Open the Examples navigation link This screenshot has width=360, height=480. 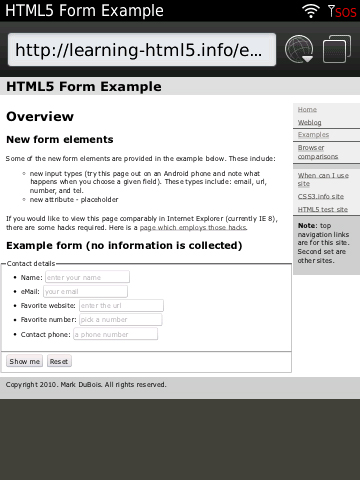tap(313, 135)
